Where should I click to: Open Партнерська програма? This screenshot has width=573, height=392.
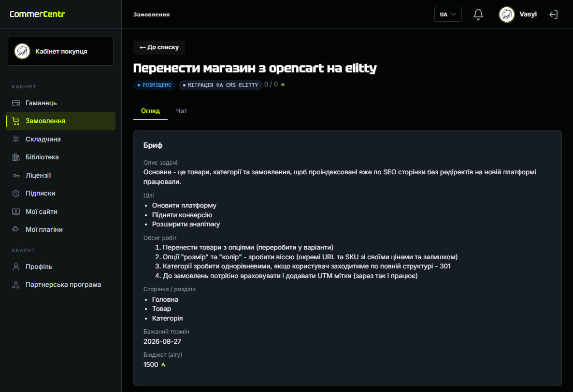[61, 285]
